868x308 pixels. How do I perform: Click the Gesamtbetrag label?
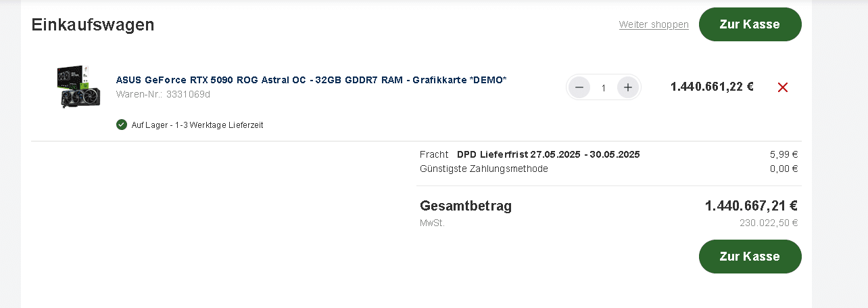466,206
